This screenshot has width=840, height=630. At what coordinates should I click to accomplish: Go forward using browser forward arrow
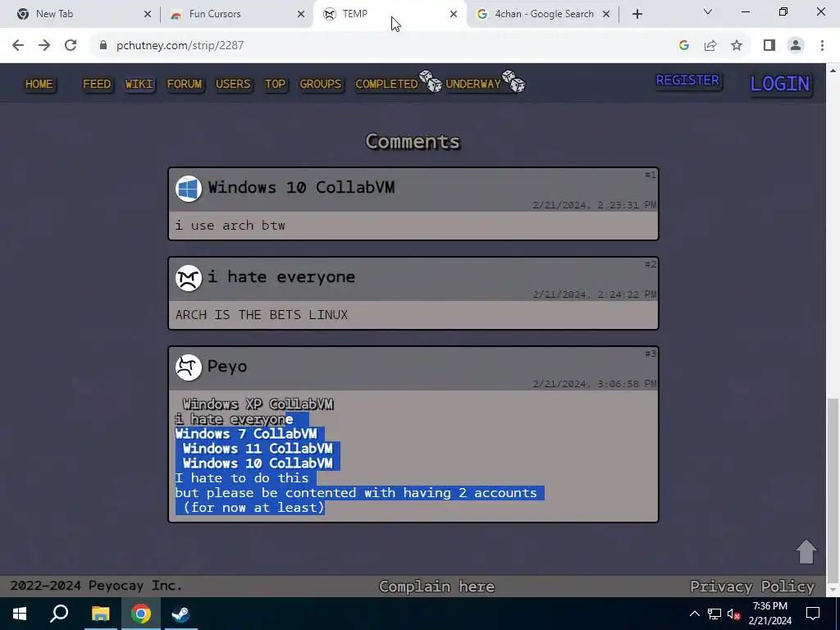click(x=44, y=46)
